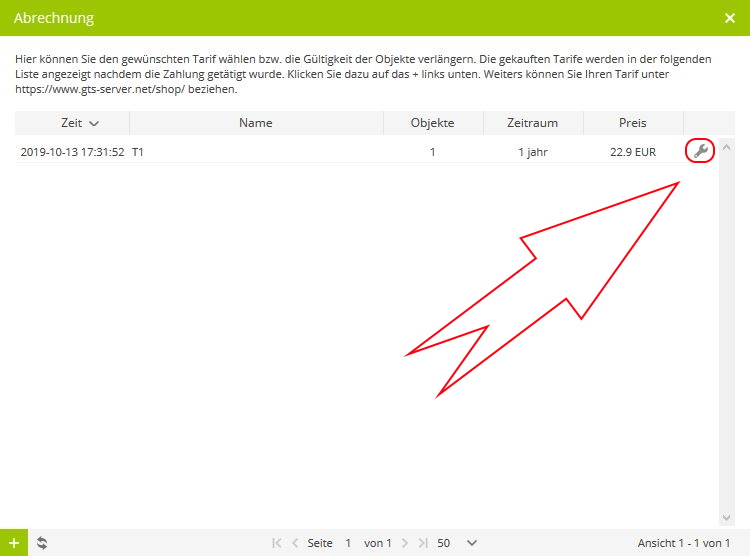The width and height of the screenshot is (750, 556).
Task: Jump to last page
Action: 422,543
